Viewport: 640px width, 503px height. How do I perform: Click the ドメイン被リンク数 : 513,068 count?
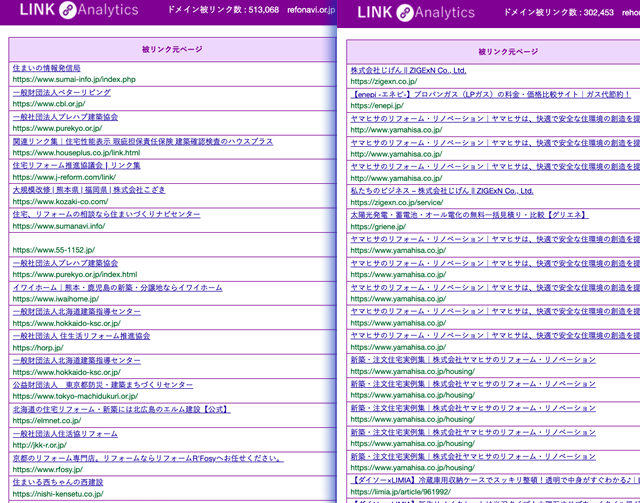point(223,10)
